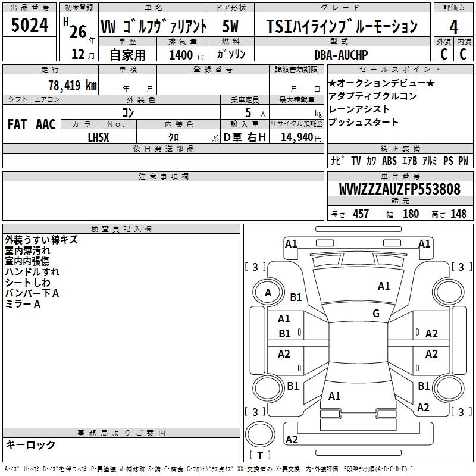
Task: Select the model code DBA-AUCHP
Action: coord(341,55)
